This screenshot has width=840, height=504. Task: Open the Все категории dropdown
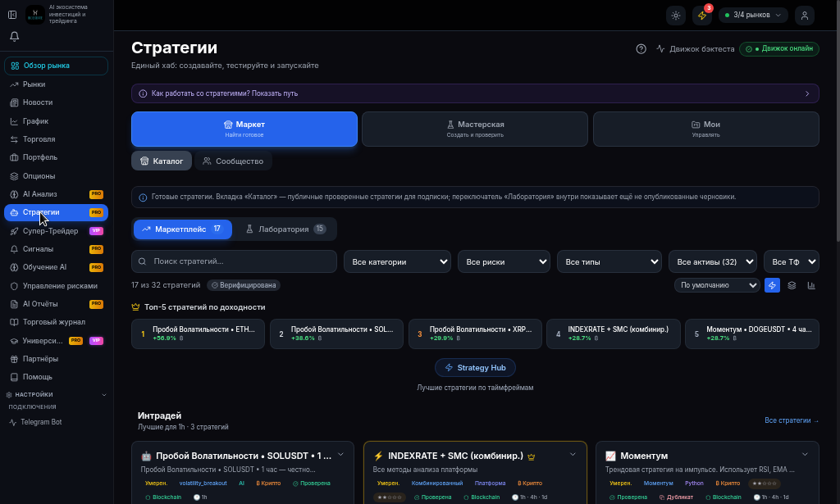pyautogui.click(x=397, y=261)
